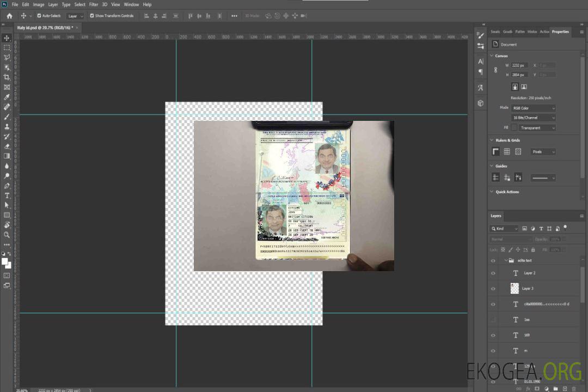The image size is (588, 392).
Task: Select the Eraser tool
Action: point(7,146)
